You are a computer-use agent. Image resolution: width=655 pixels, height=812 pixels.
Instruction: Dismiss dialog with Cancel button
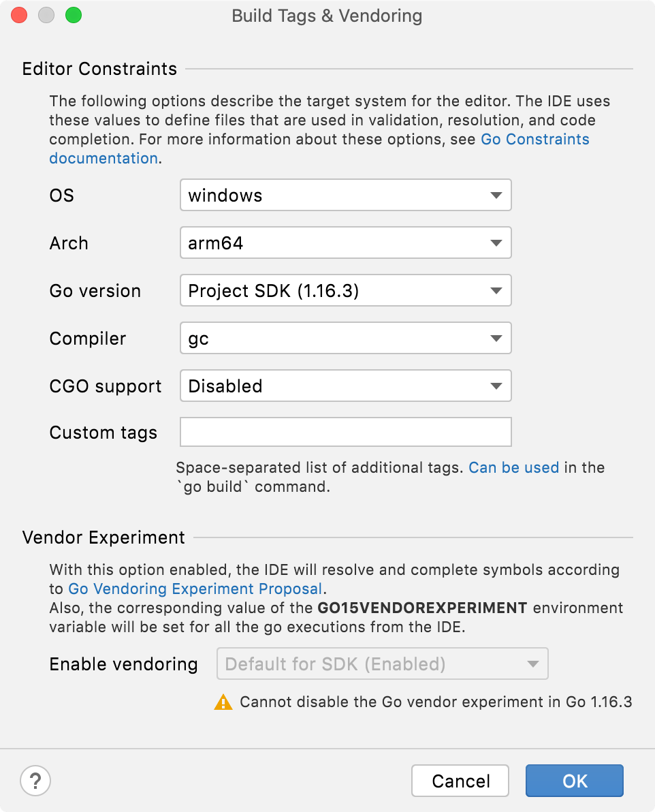point(460,781)
